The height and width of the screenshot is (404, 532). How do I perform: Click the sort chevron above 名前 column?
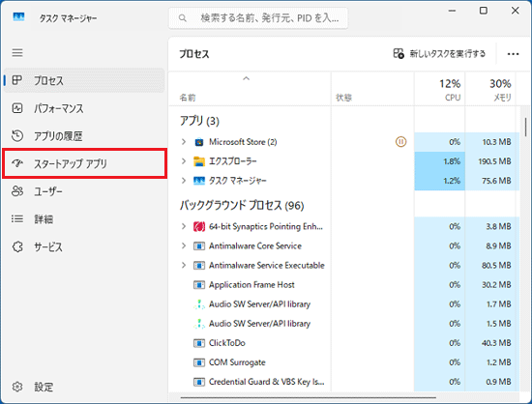(247, 78)
